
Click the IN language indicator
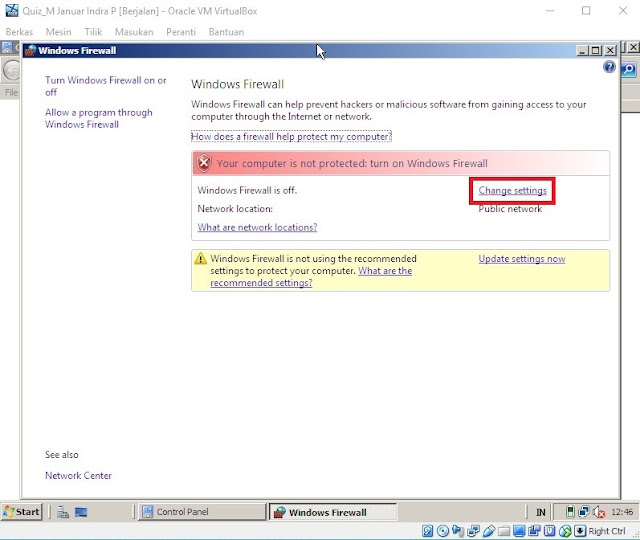click(541, 512)
